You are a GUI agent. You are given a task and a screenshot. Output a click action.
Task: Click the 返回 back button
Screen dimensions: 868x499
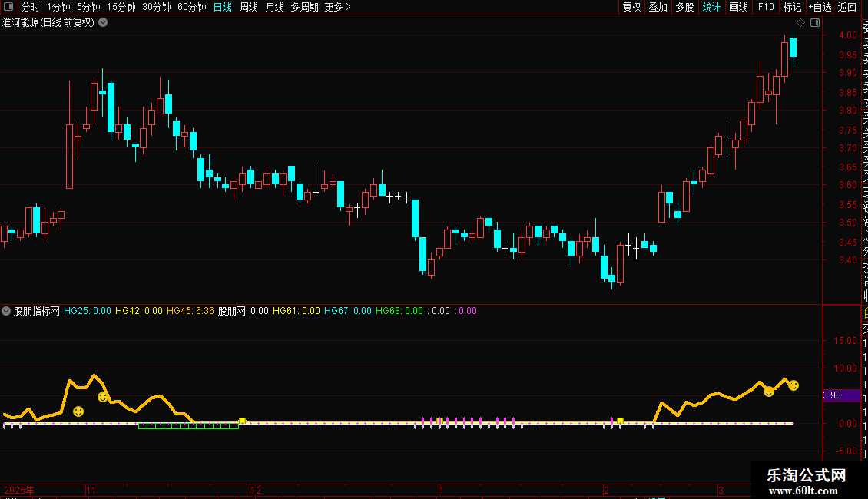[x=847, y=7]
